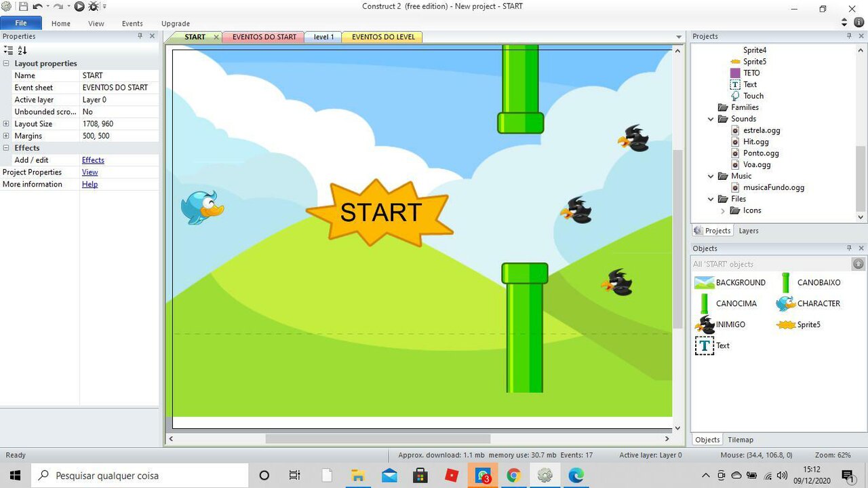Sort properties by category icon
This screenshot has width=868, height=488.
8,50
